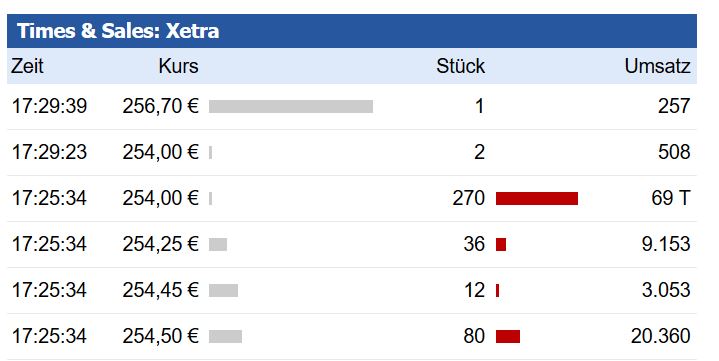
Task: Click the 508 turnover value
Action: (x=674, y=152)
